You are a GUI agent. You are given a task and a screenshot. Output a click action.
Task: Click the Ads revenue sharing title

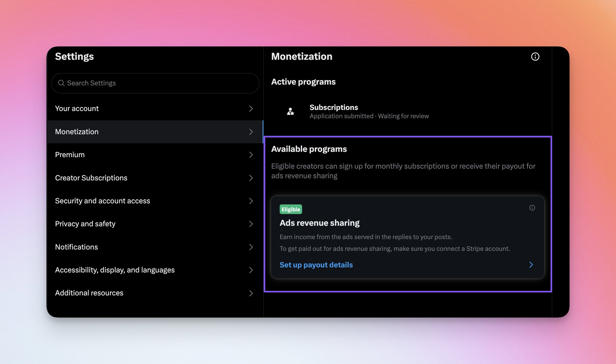tap(319, 223)
